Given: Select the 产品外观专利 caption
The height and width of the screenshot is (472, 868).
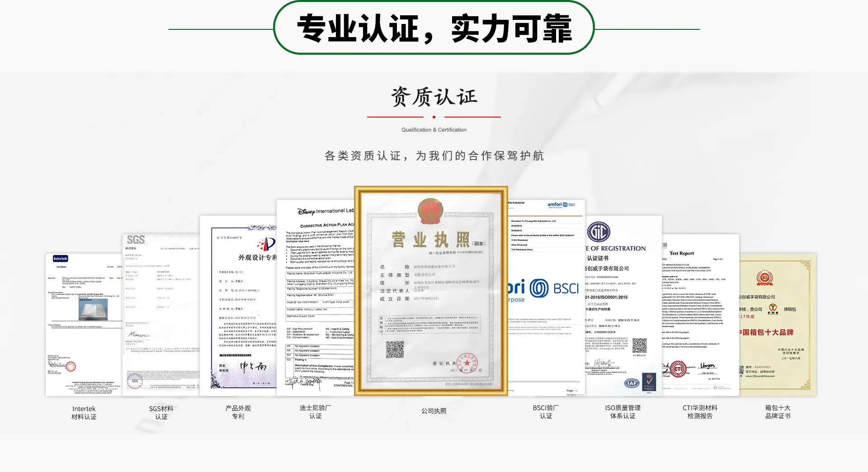Looking at the screenshot, I should point(238,412).
